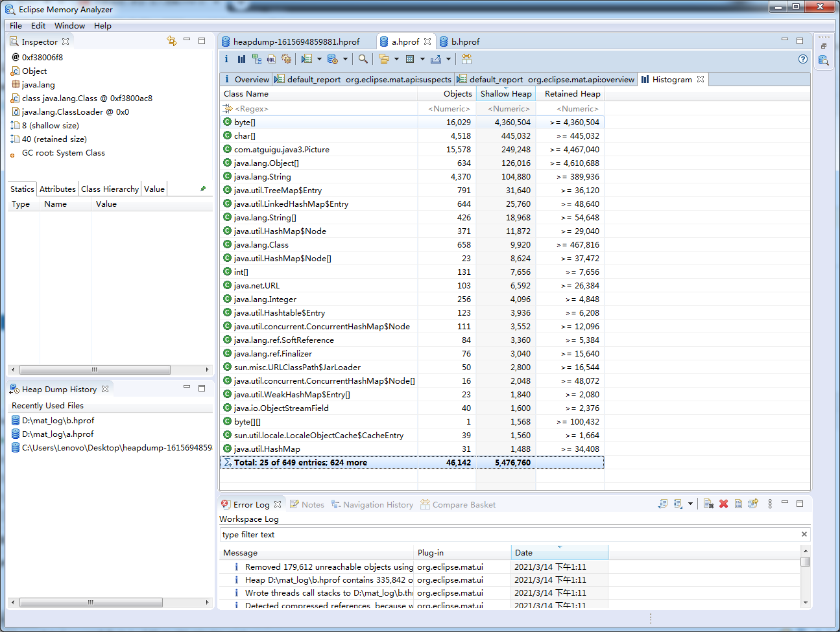Close the Histogram tab

tap(701, 79)
